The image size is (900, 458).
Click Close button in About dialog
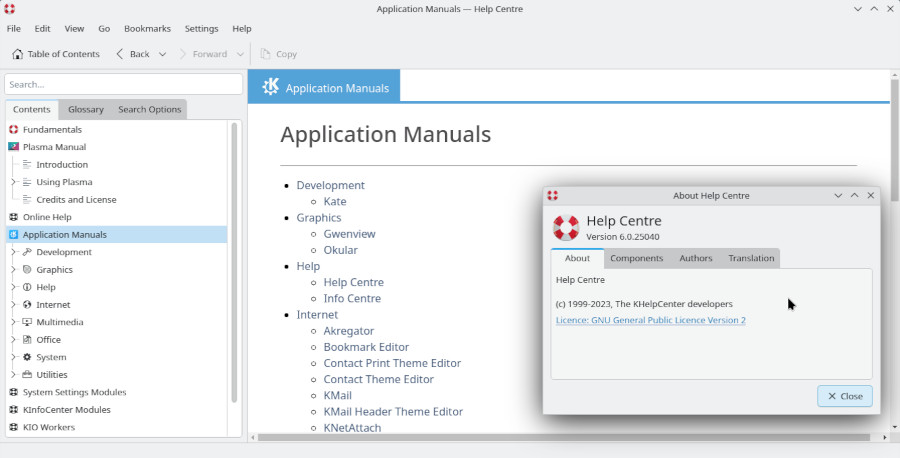tap(845, 396)
